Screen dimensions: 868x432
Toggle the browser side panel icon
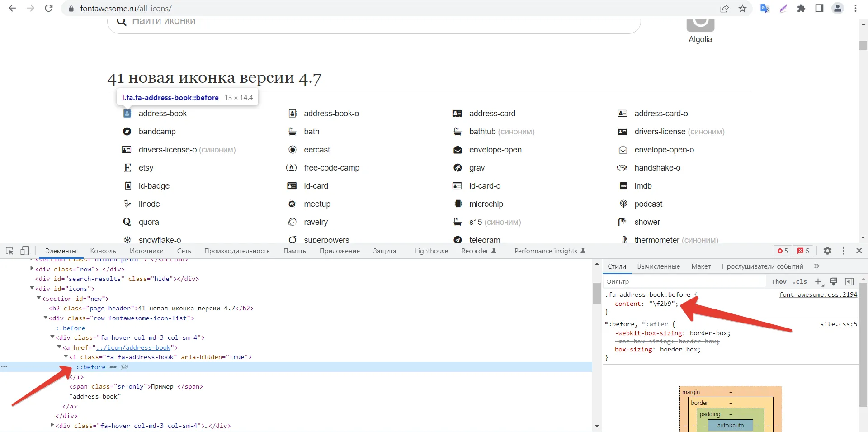coord(819,8)
